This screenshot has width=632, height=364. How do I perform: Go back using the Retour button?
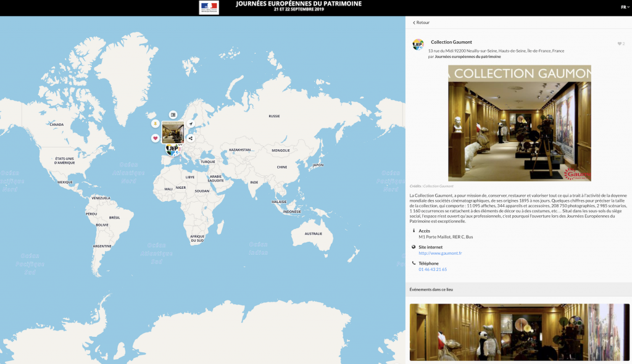coord(421,23)
